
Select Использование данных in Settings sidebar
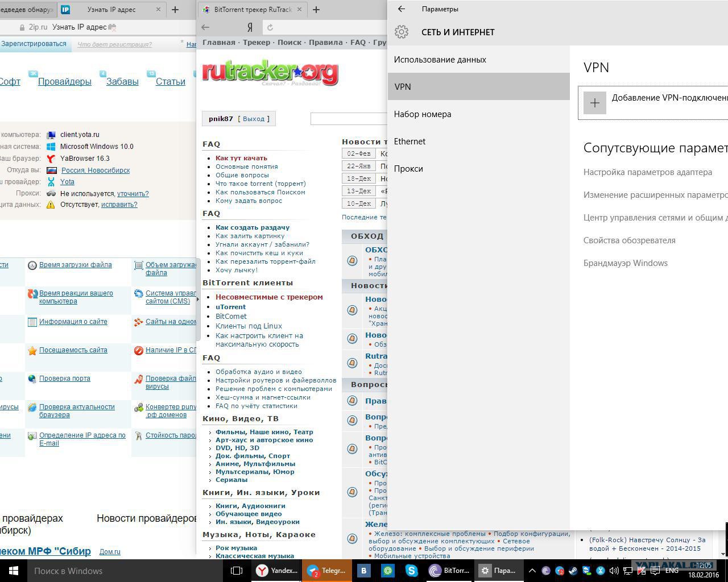click(478, 59)
